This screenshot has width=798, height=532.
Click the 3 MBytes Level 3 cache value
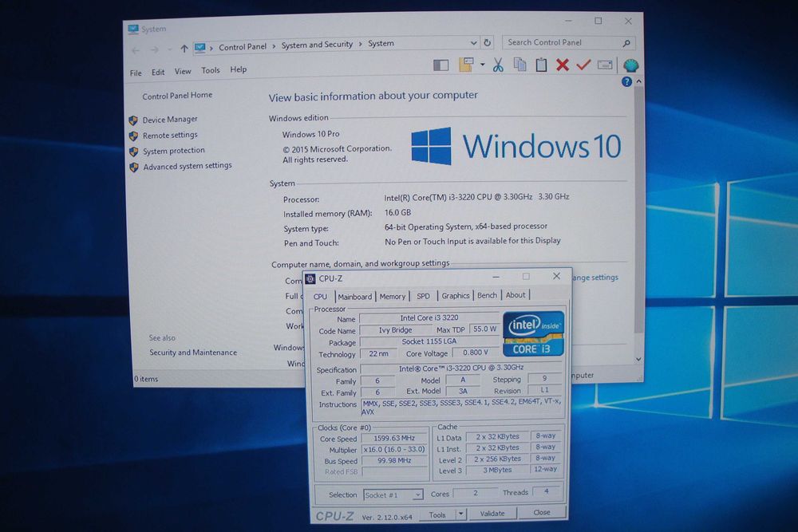pos(497,470)
